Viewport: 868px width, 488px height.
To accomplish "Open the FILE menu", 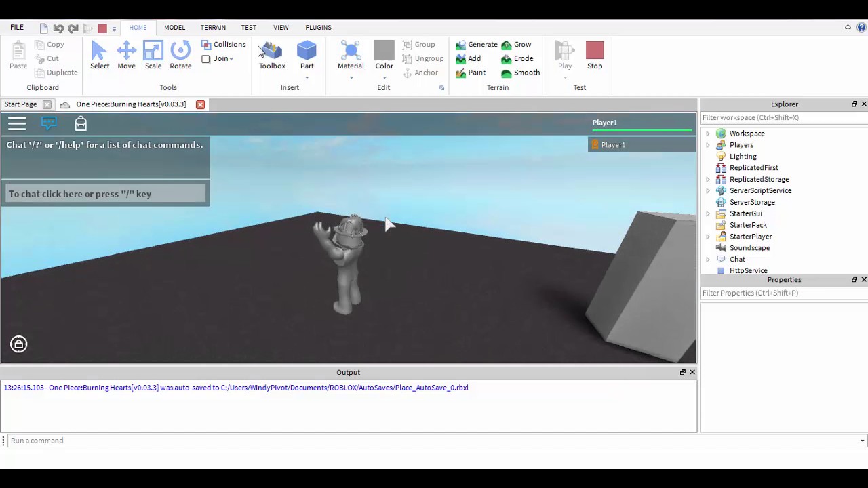I will 17,28.
